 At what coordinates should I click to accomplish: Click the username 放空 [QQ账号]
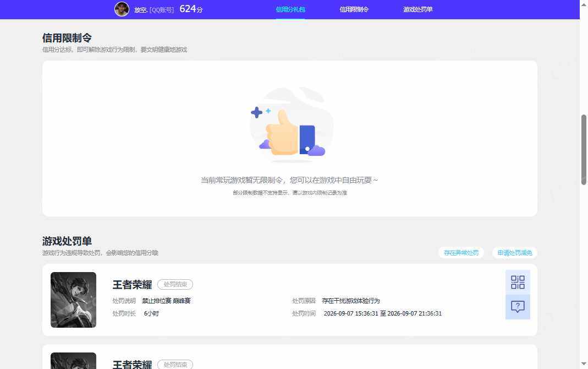pos(154,10)
